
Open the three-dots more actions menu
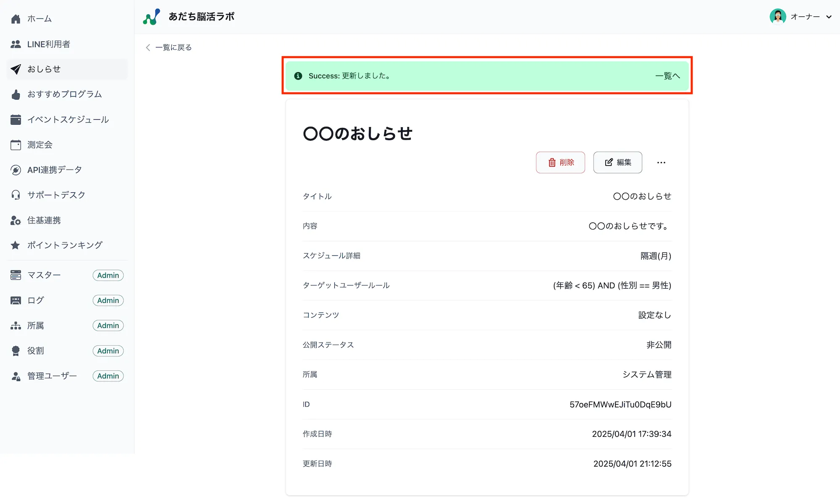point(661,163)
